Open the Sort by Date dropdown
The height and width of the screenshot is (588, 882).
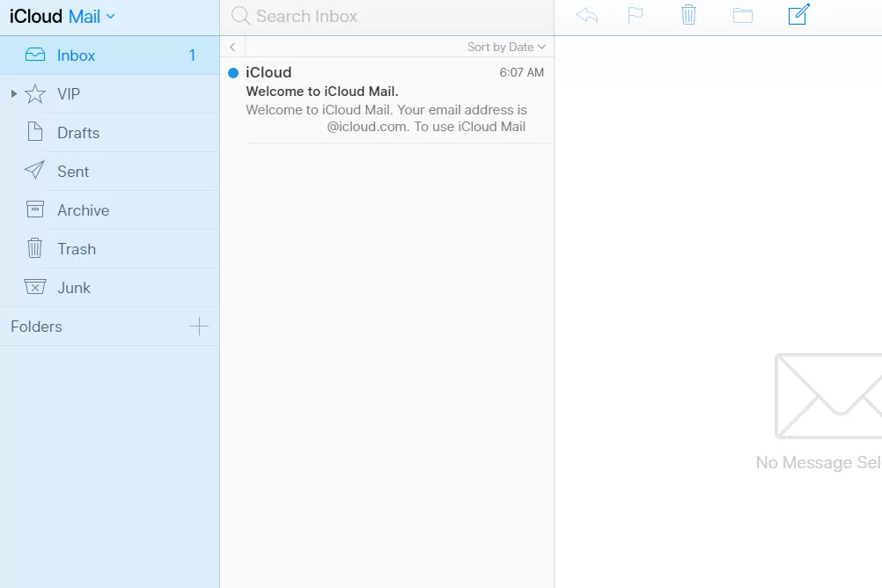pyautogui.click(x=506, y=47)
